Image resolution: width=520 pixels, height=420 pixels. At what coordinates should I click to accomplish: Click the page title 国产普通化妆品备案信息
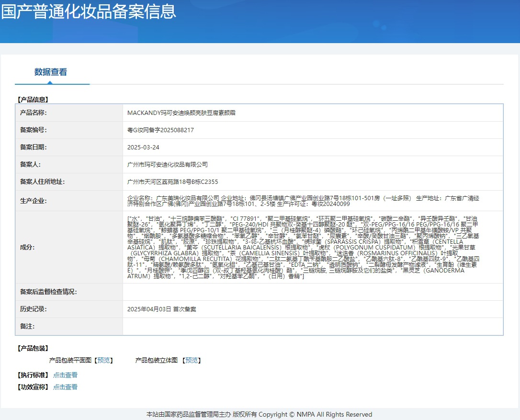click(89, 11)
